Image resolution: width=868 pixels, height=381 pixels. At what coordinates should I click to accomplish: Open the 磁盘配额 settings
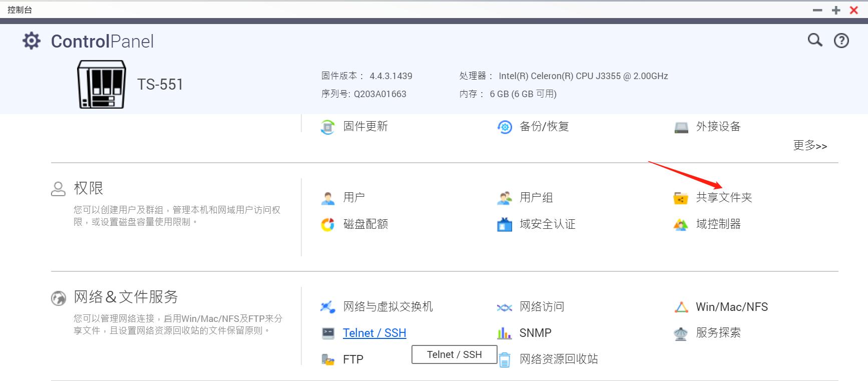click(365, 224)
